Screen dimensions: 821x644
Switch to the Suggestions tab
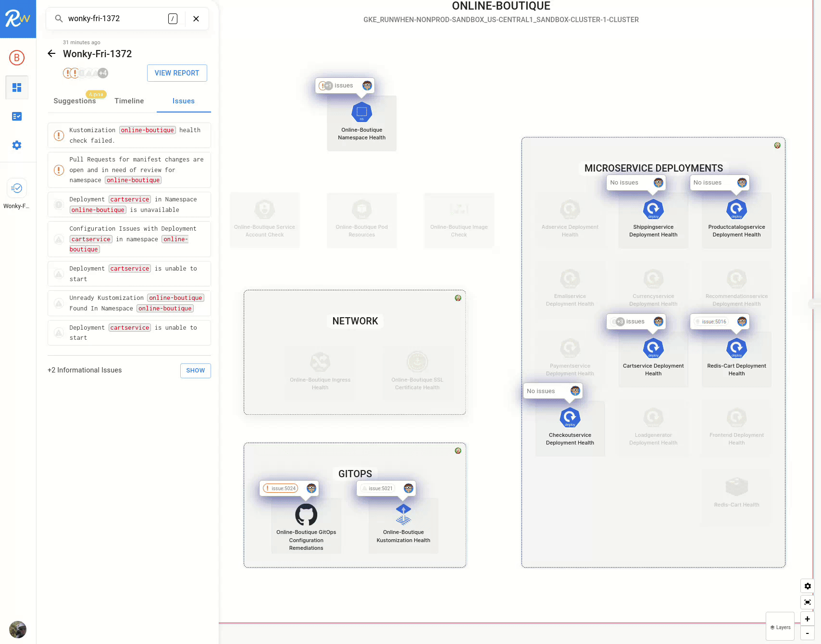pos(75,101)
